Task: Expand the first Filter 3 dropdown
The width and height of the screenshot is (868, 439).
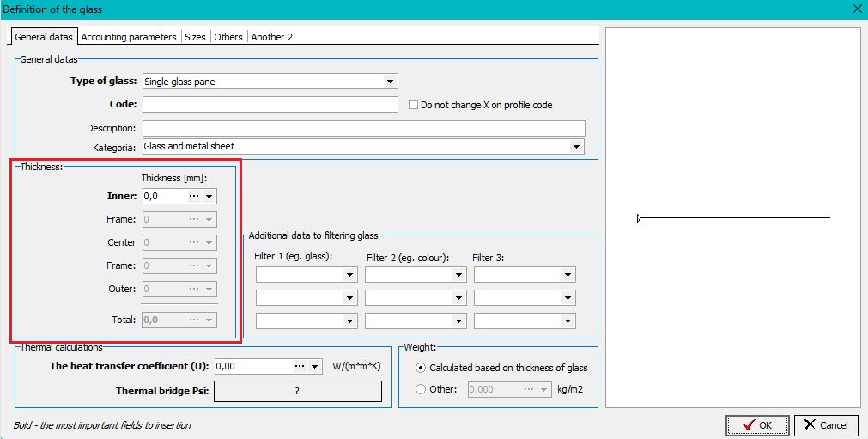Action: pos(568,275)
